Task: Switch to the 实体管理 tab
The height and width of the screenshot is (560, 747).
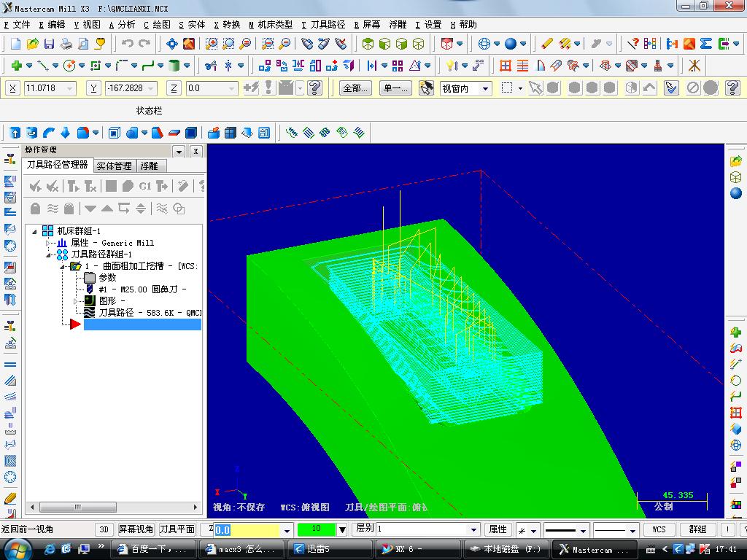Action: pyautogui.click(x=114, y=166)
